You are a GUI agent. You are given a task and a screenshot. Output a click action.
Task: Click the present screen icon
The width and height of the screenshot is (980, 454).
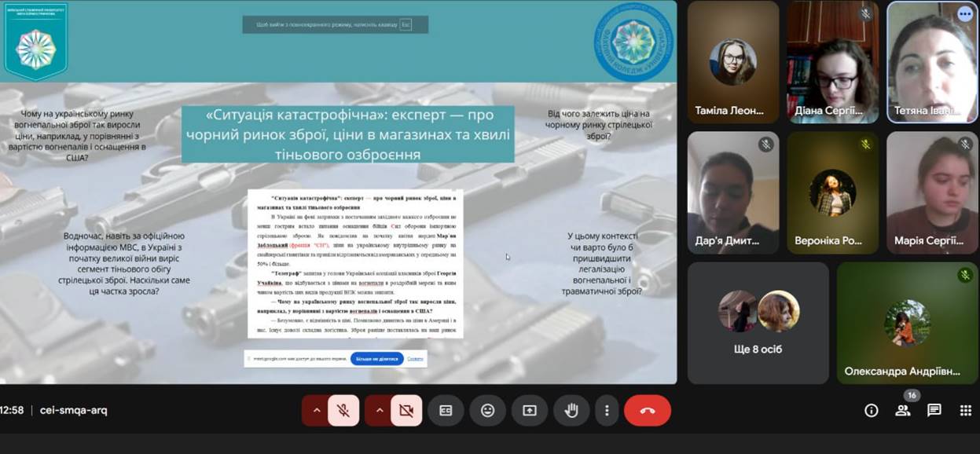pyautogui.click(x=529, y=410)
